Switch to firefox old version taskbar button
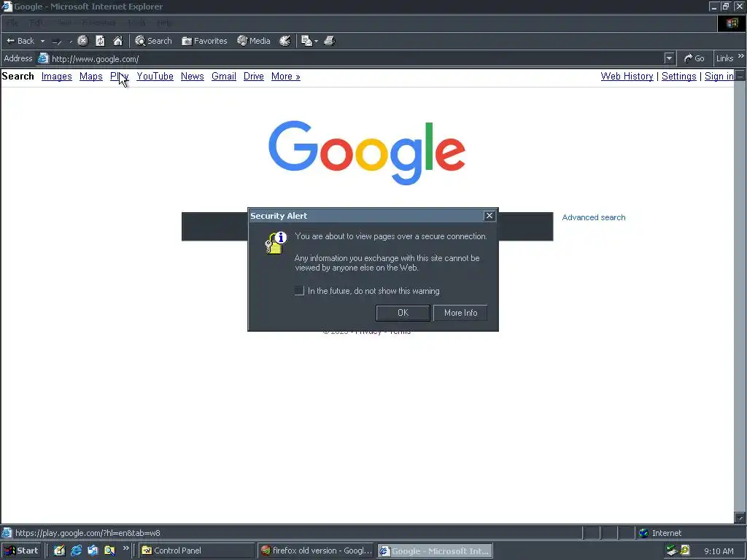Viewport: 747px width, 560px height. 317,551
